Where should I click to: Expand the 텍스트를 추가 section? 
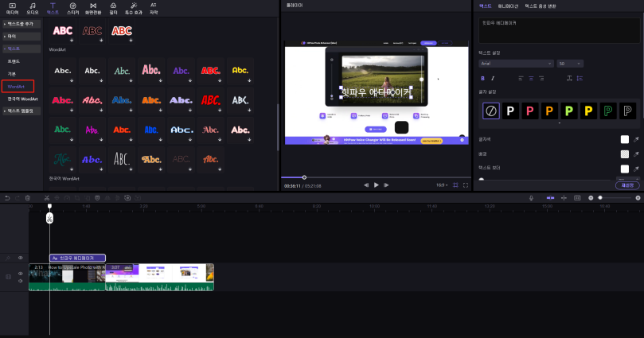tap(21, 24)
